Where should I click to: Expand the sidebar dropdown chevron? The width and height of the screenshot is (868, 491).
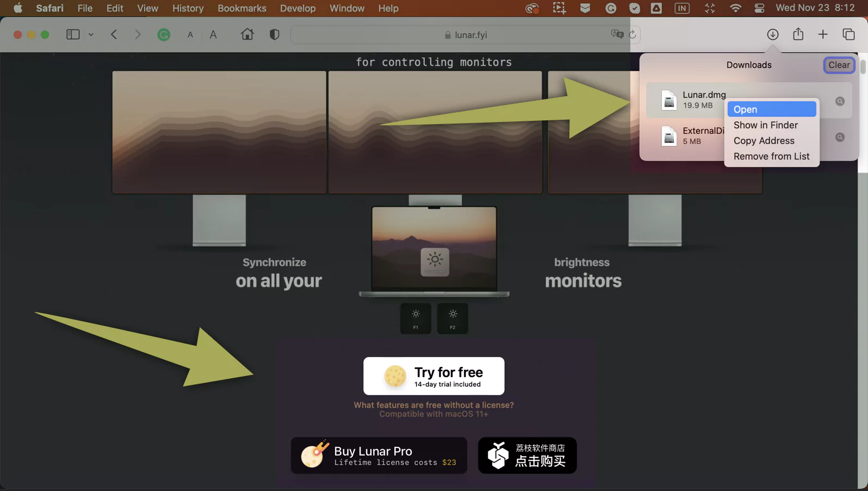[x=91, y=34]
